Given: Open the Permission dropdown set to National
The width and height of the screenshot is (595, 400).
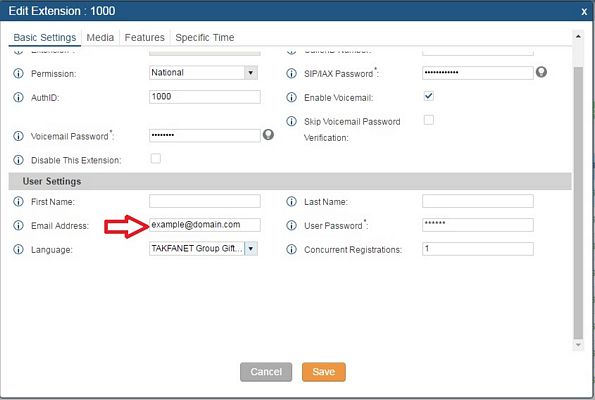Looking at the screenshot, I should click(x=203, y=73).
